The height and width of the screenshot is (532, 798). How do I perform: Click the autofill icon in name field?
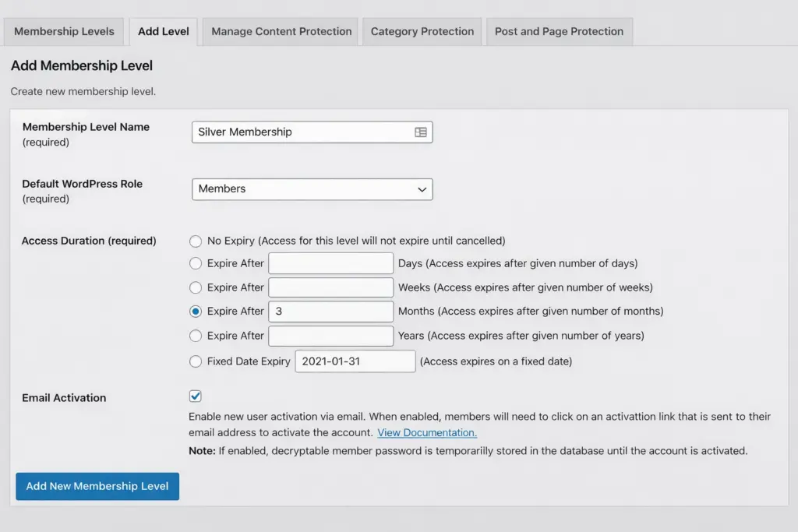421,132
